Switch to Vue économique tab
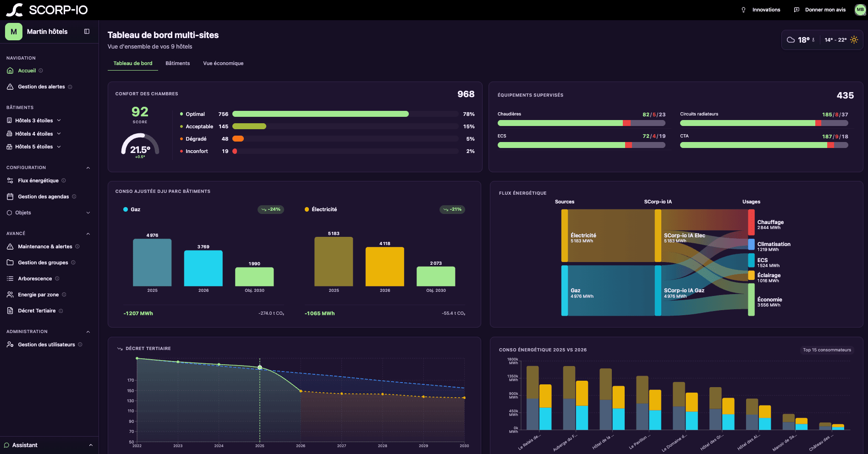Screen dimensions: 868x454 click(x=223, y=63)
